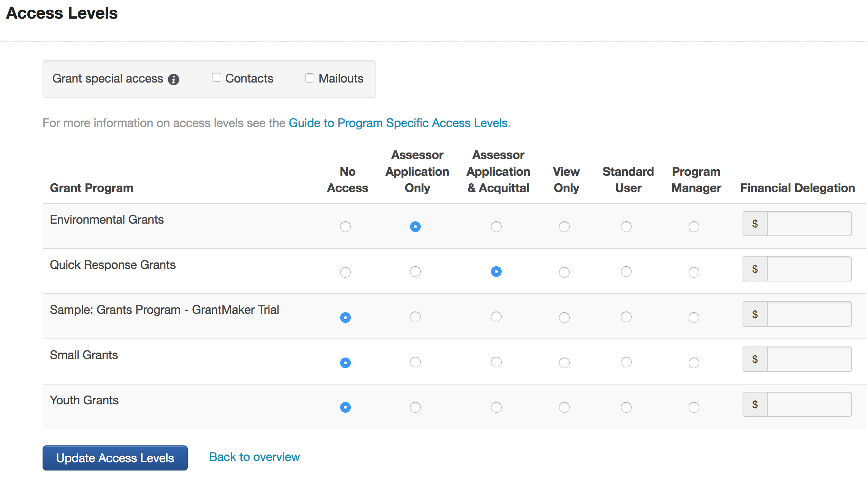Click Environmental Grants financial delegation field
This screenshot has height=480, width=868.
(809, 224)
